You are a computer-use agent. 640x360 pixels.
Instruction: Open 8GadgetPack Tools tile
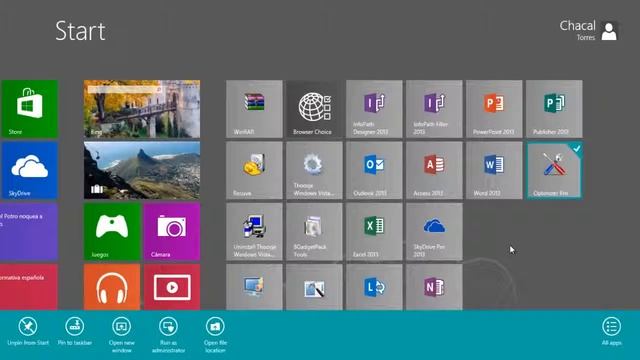coord(314,231)
